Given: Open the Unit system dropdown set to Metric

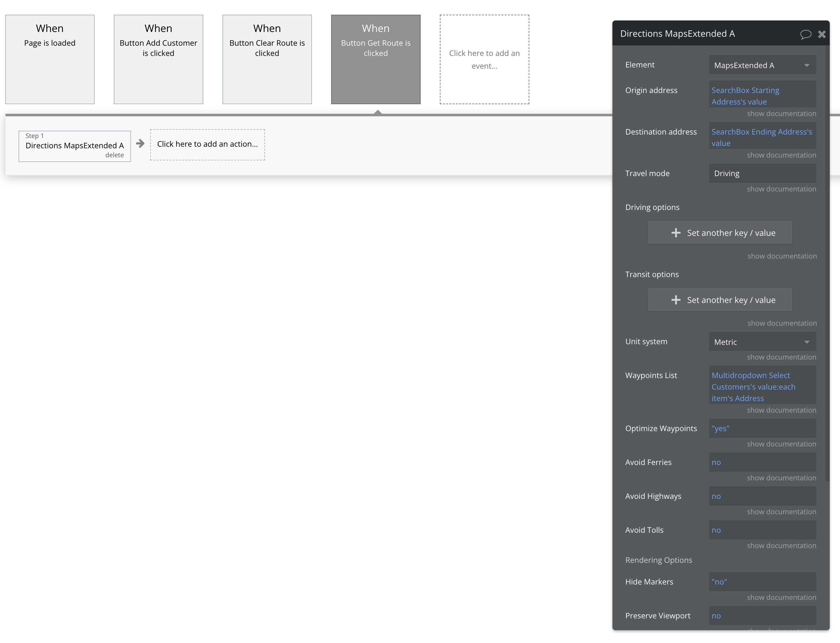Looking at the screenshot, I should pyautogui.click(x=762, y=341).
